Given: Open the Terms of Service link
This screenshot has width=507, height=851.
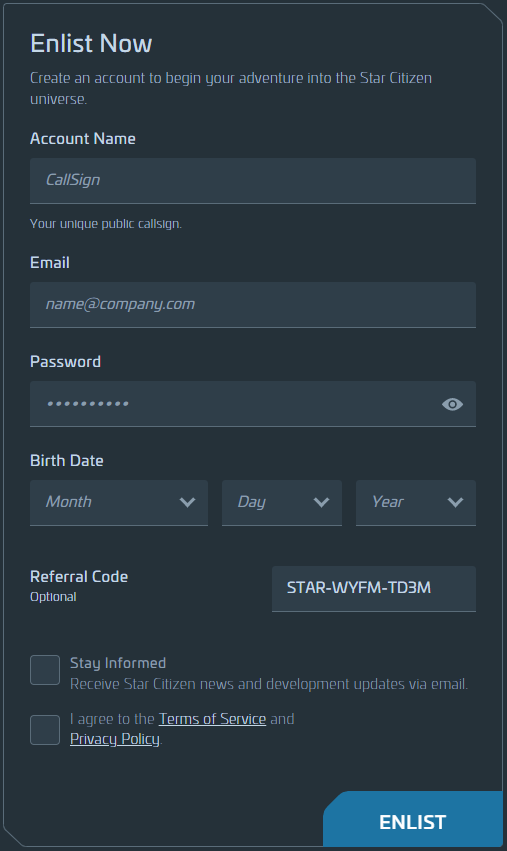Looking at the screenshot, I should click(212, 719).
